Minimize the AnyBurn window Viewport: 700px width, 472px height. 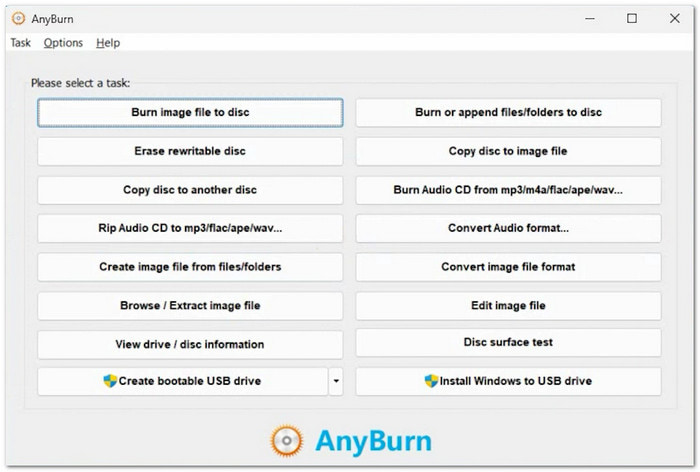590,19
